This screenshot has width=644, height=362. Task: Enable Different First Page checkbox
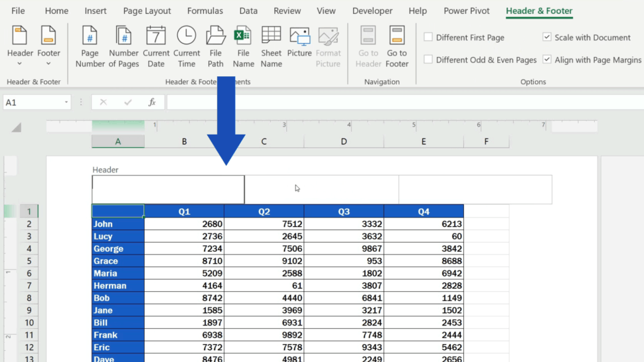[x=428, y=37]
